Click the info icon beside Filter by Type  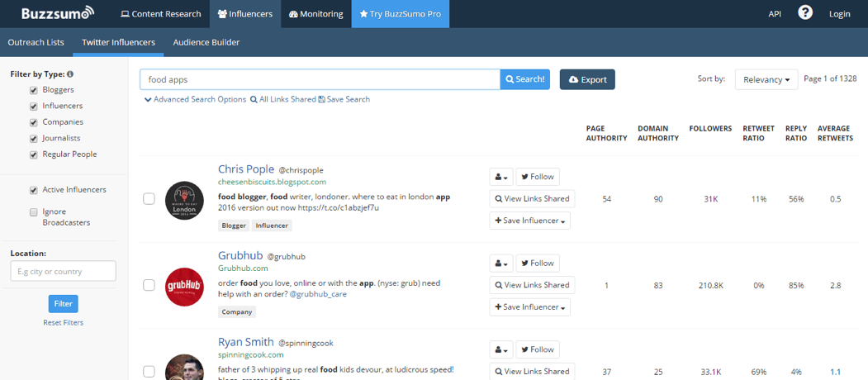70,74
